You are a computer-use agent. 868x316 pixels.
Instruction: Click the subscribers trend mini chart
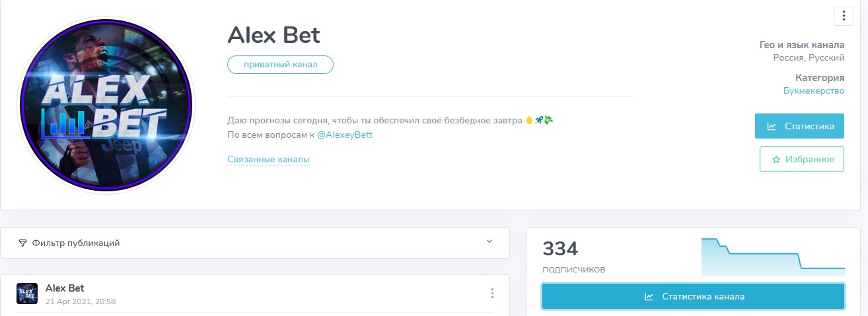pos(773,257)
